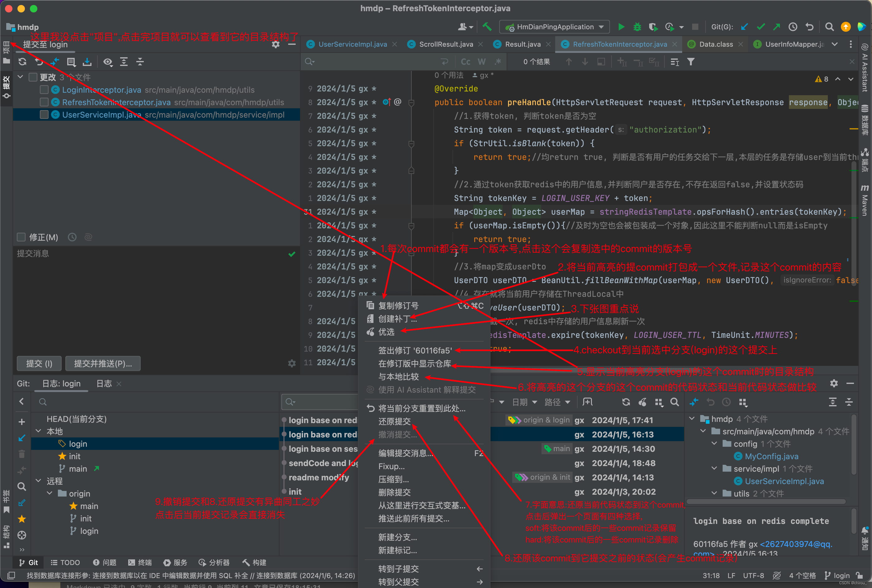
Task: Collapse the 本地 local branches node
Action: [x=38, y=431]
